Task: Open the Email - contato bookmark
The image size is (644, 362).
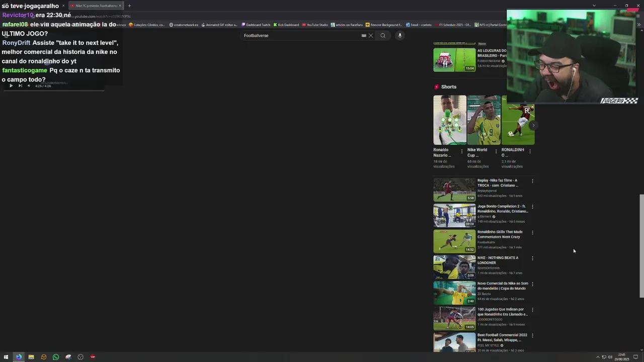Action: (x=419, y=25)
